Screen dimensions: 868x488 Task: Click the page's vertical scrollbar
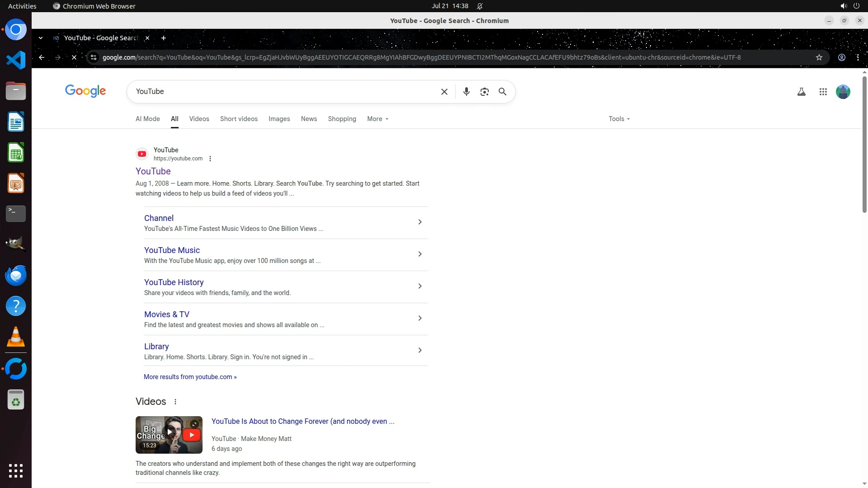(x=864, y=145)
